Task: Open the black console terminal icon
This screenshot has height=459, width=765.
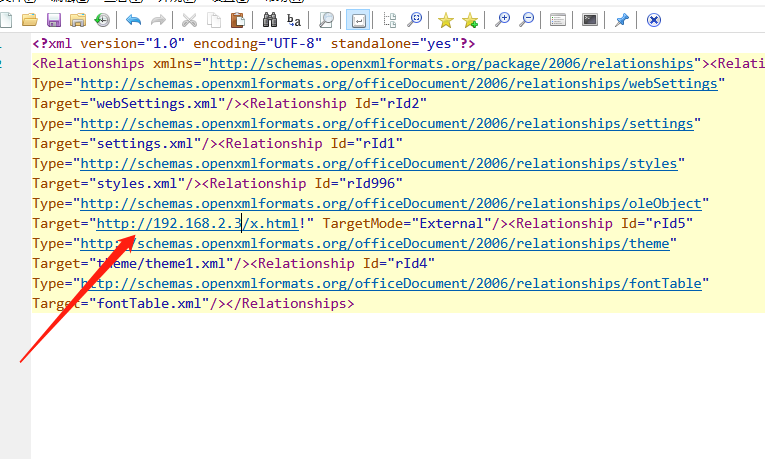Action: click(x=590, y=20)
